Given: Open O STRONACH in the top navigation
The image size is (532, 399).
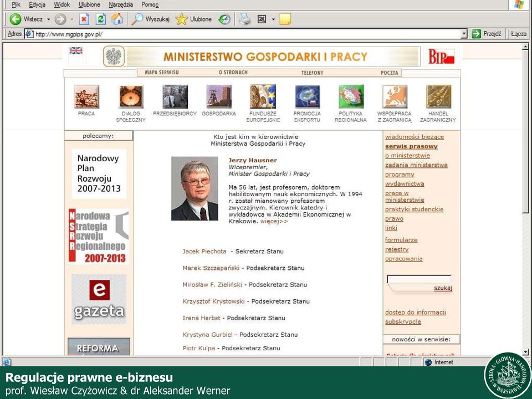Looking at the screenshot, I should click(x=233, y=72).
